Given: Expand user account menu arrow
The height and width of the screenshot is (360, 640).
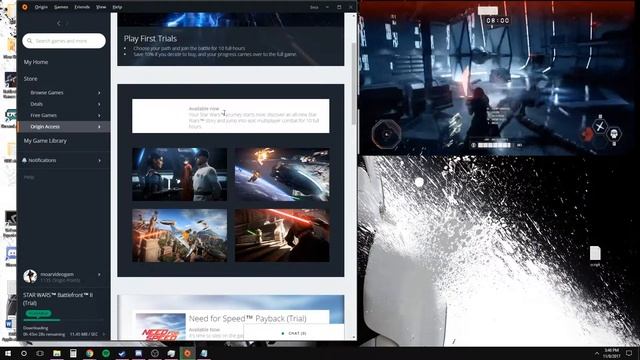Looking at the screenshot, I should coord(99,275).
